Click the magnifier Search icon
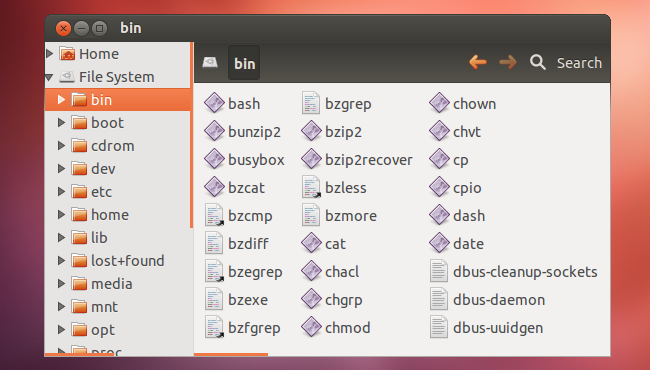 click(x=538, y=63)
